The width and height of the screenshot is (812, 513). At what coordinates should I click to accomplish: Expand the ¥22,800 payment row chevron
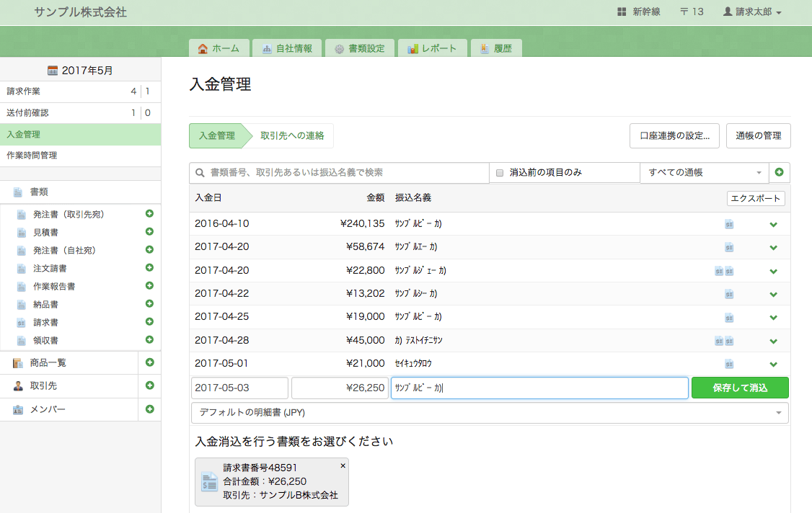(x=773, y=271)
